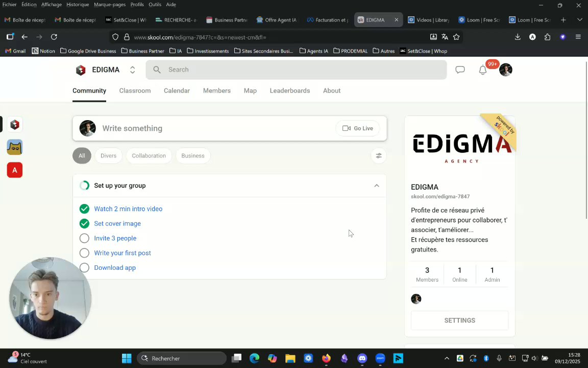The image size is (588, 368).
Task: Open the notifications bell
Action: click(x=483, y=70)
